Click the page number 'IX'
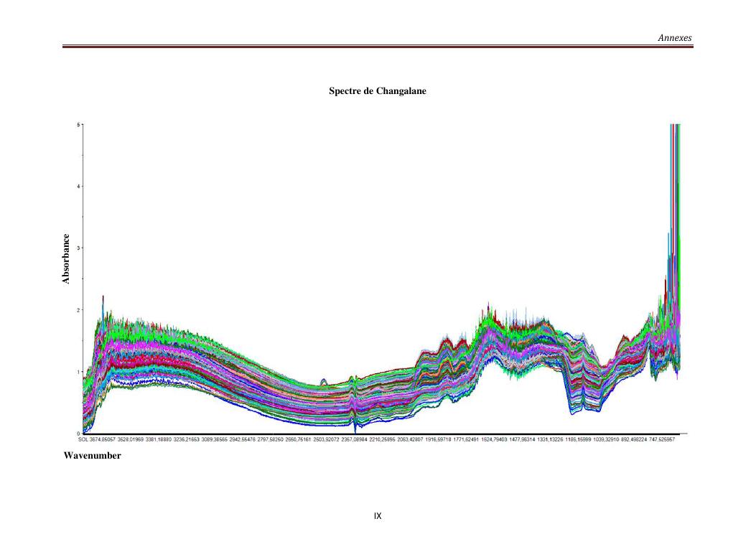 378,515
